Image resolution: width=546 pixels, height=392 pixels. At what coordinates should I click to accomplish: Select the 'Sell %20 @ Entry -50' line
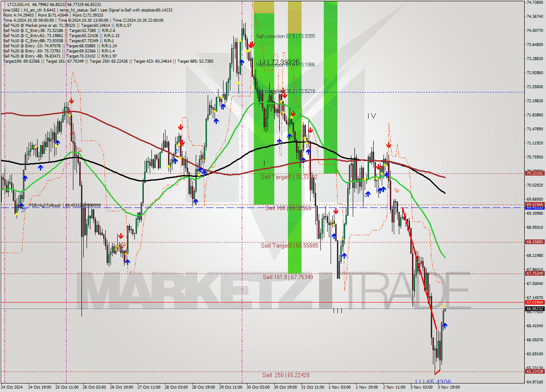58,51
